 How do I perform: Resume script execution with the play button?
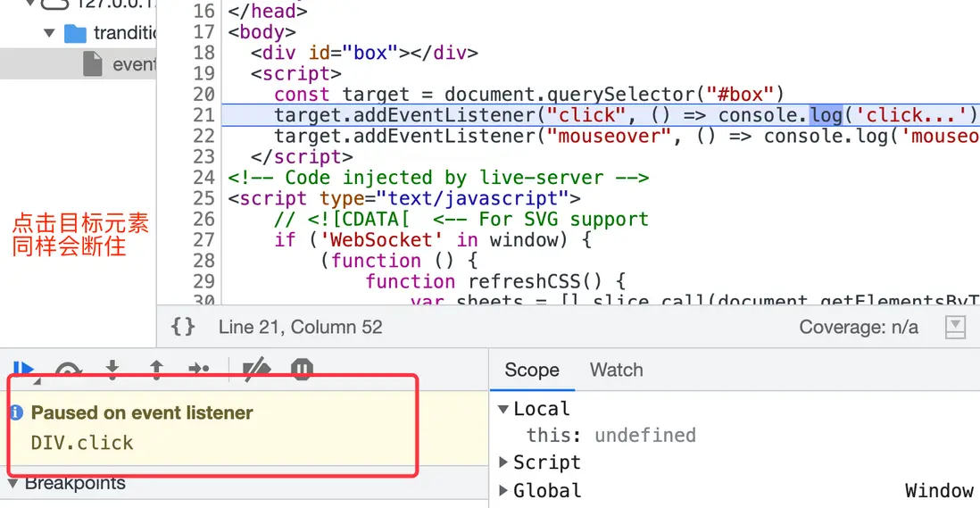23,370
